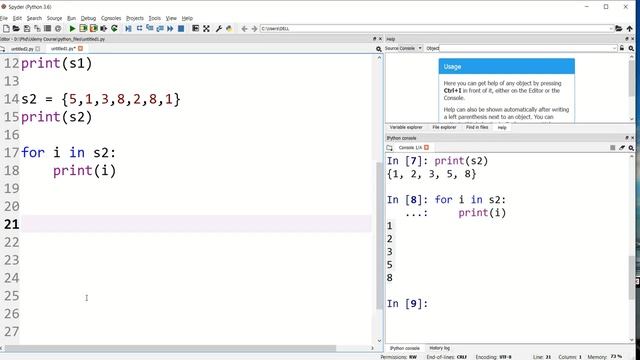Open the Help pane options icon

point(631,48)
